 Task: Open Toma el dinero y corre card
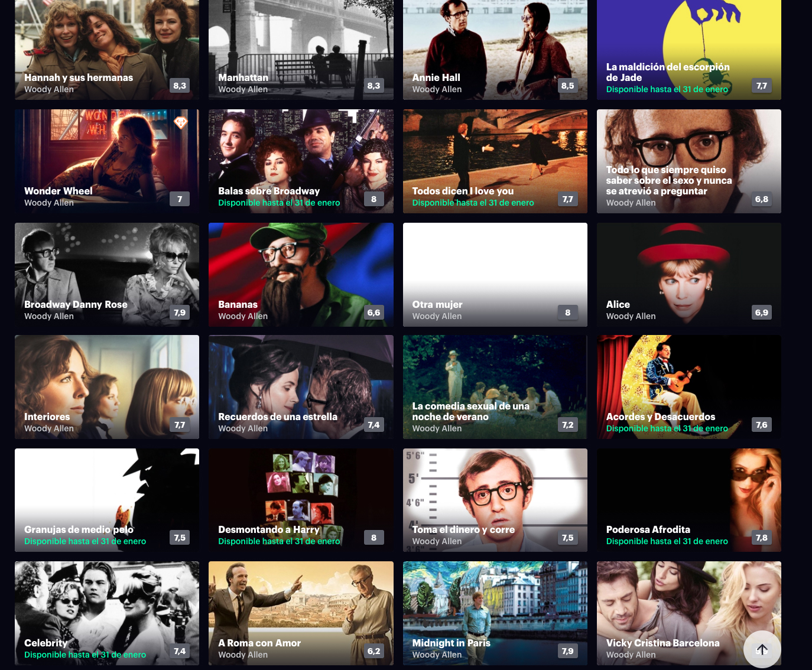495,500
